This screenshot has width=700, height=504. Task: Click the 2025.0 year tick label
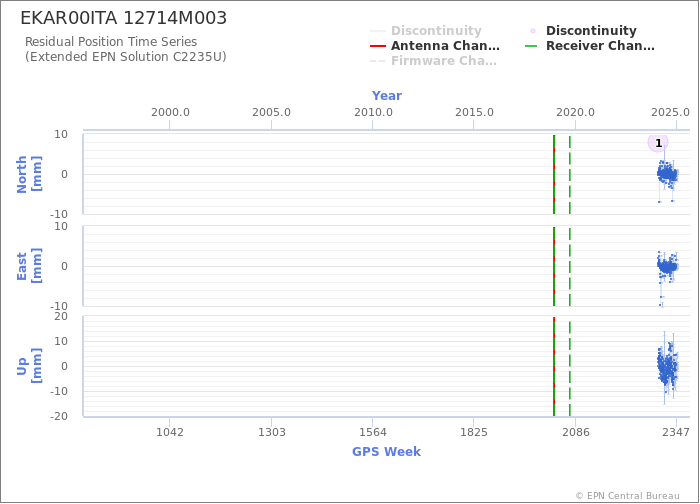(670, 112)
